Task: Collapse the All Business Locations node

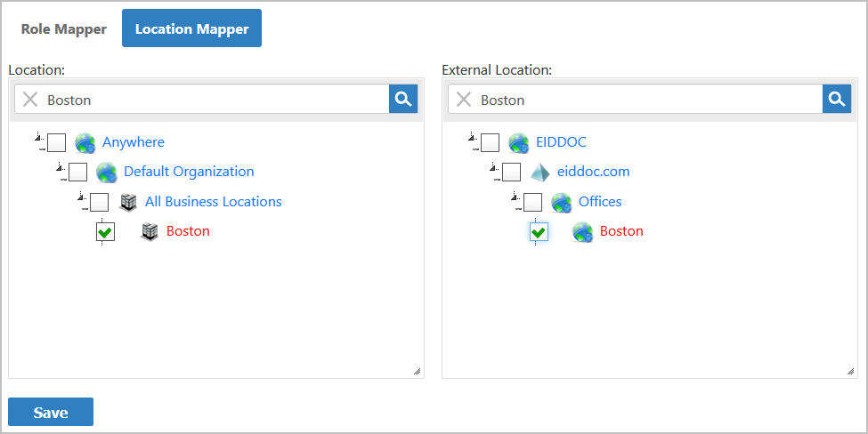Action: pyautogui.click(x=81, y=198)
